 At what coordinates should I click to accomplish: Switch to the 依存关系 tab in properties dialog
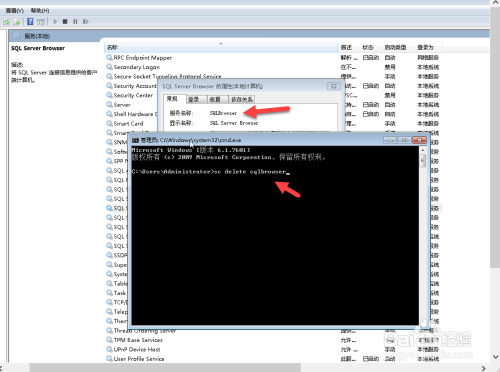pyautogui.click(x=242, y=99)
